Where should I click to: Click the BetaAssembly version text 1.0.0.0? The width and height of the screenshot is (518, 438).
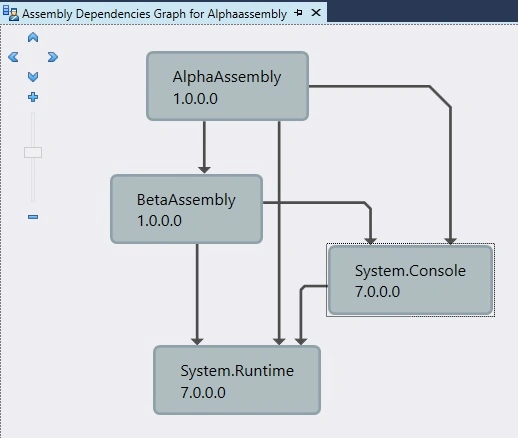159,221
